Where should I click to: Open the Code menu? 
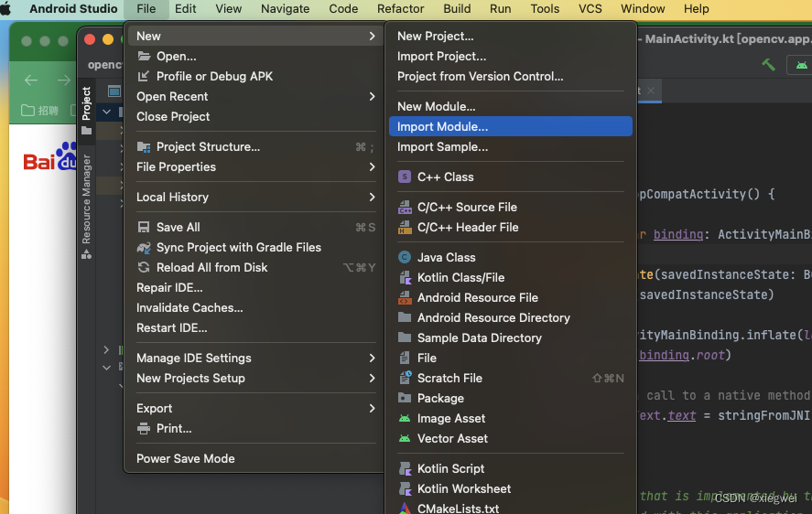tap(343, 9)
